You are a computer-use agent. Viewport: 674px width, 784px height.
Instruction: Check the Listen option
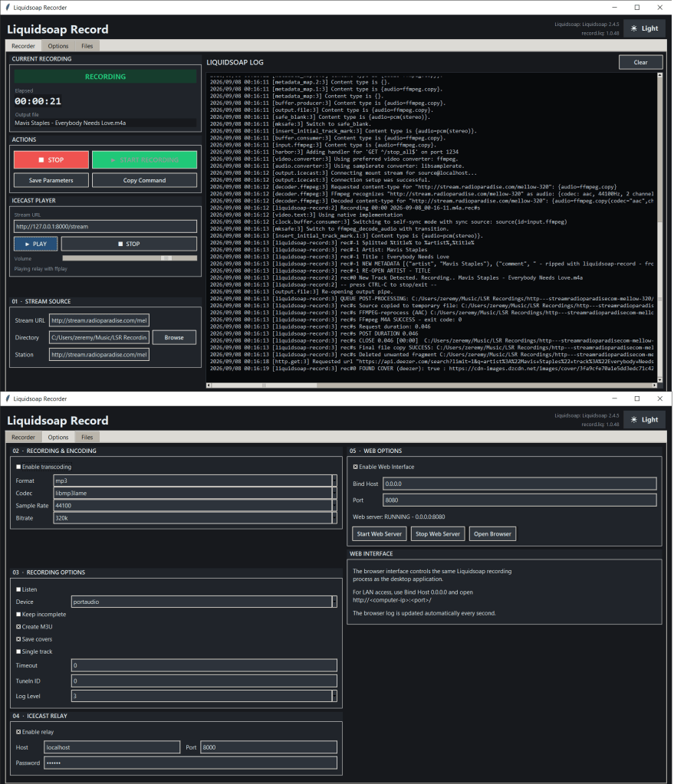click(x=18, y=589)
